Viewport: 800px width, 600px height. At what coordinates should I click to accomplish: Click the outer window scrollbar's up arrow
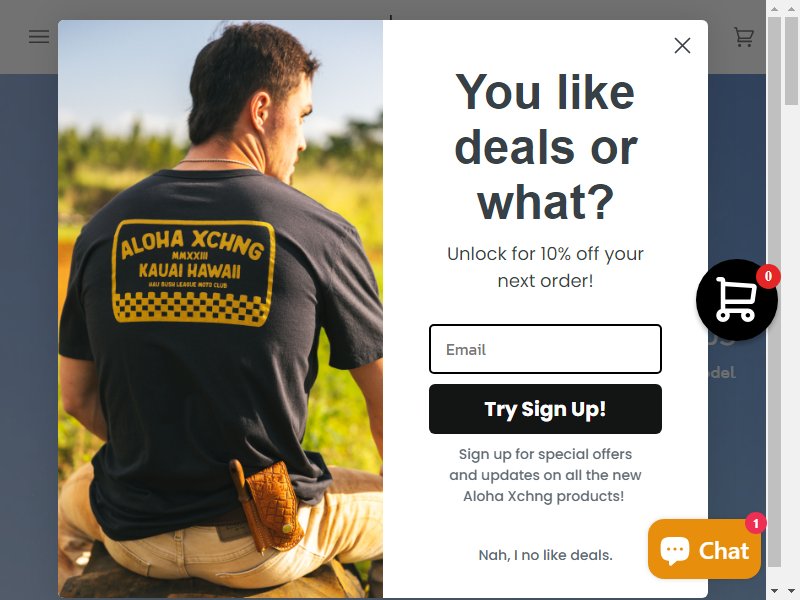792,9
